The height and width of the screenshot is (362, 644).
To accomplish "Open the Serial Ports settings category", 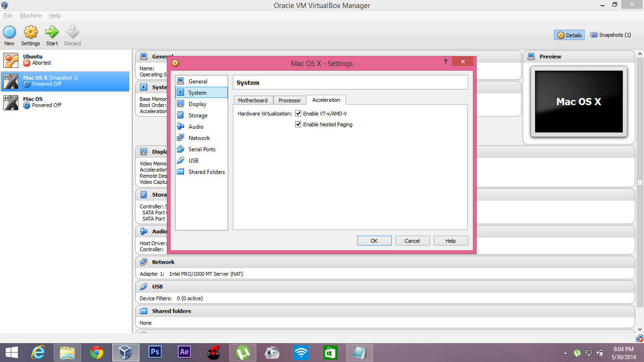I will [x=201, y=149].
